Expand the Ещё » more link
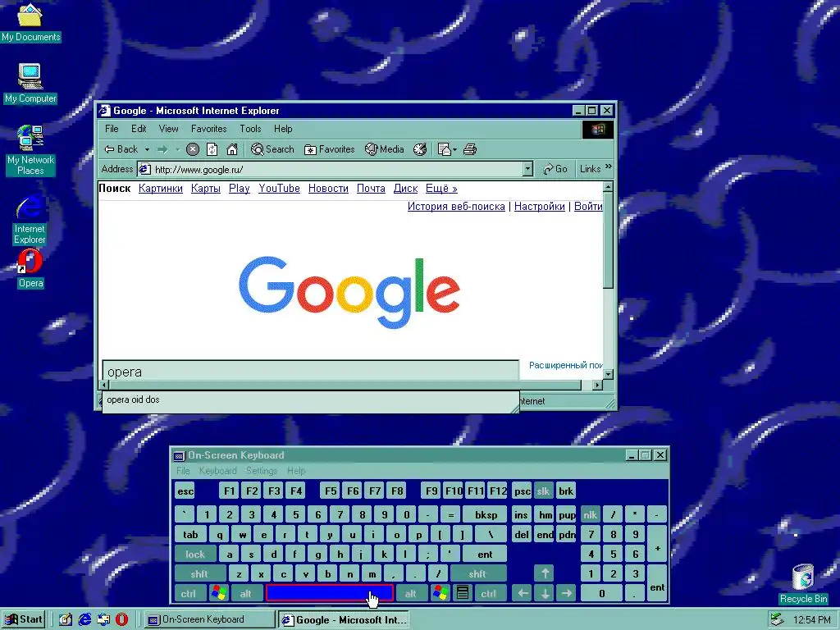Viewport: 840px width, 630px height. (441, 189)
